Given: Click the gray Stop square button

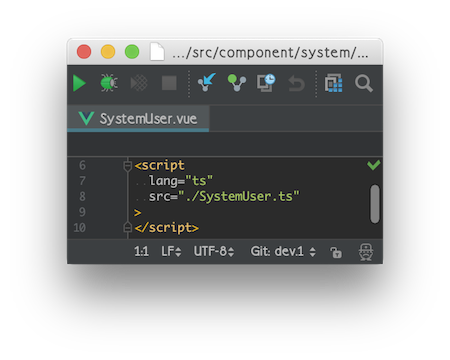Looking at the screenshot, I should pyautogui.click(x=169, y=83).
